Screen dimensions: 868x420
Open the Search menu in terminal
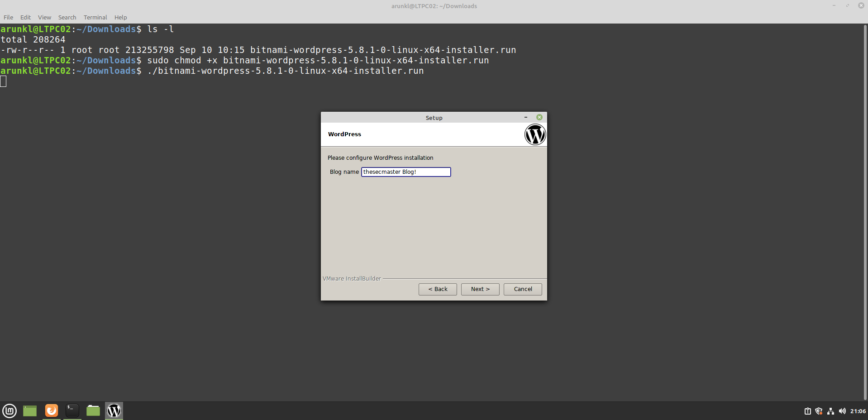click(67, 17)
